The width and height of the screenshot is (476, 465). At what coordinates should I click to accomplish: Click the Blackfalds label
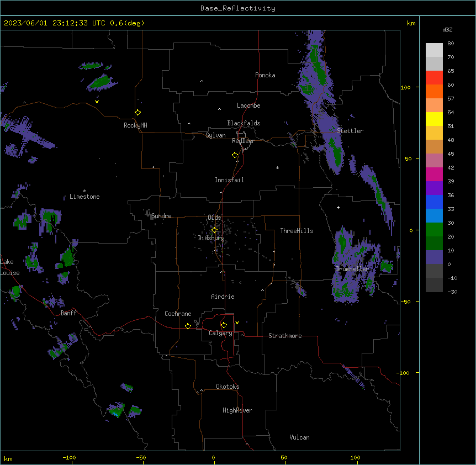[244, 123]
